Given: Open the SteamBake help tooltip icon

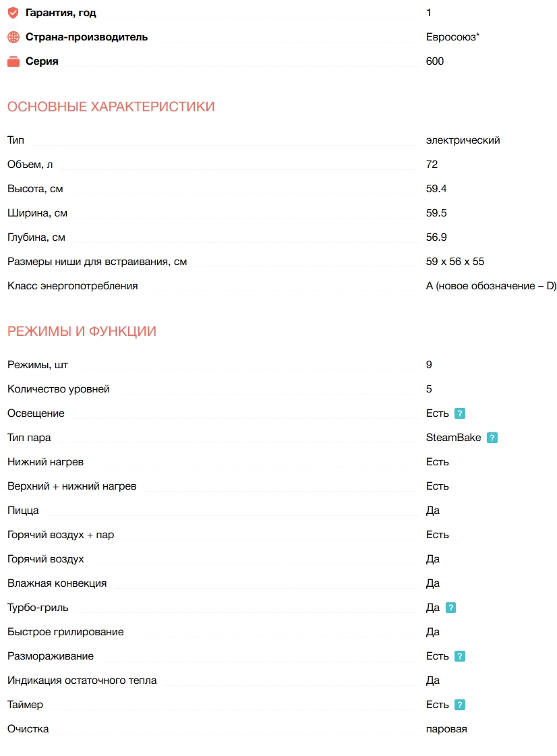Looking at the screenshot, I should (x=492, y=438).
